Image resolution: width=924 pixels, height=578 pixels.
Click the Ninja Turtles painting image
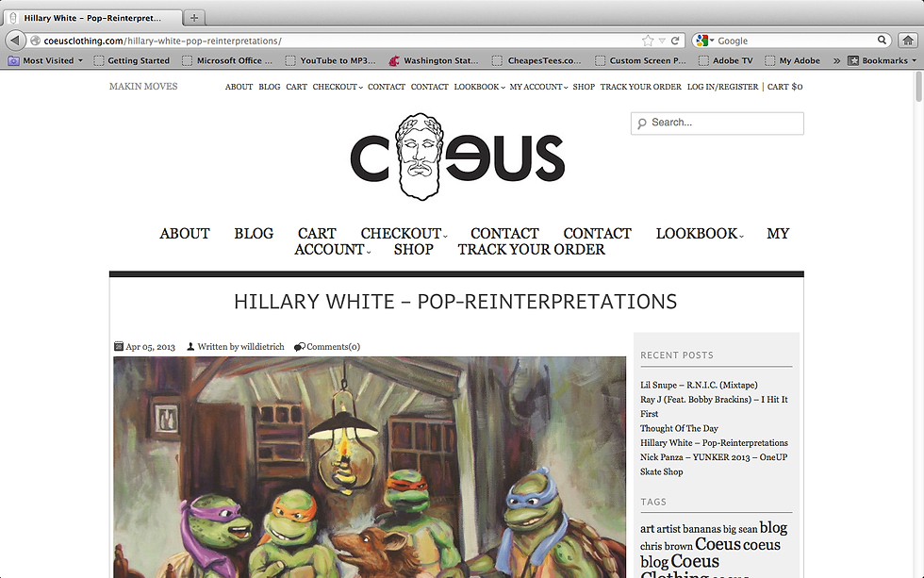point(370,467)
